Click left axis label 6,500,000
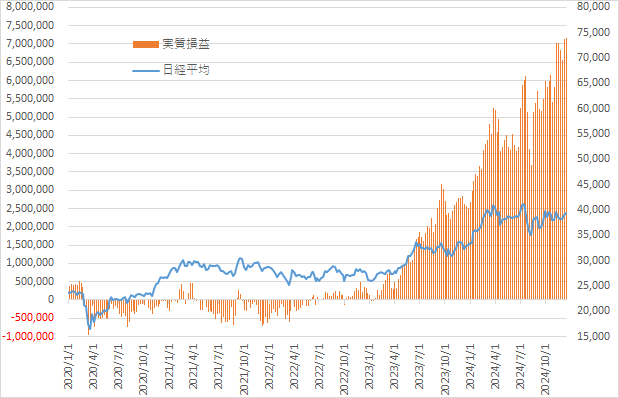This screenshot has height=398, width=619. 30,62
